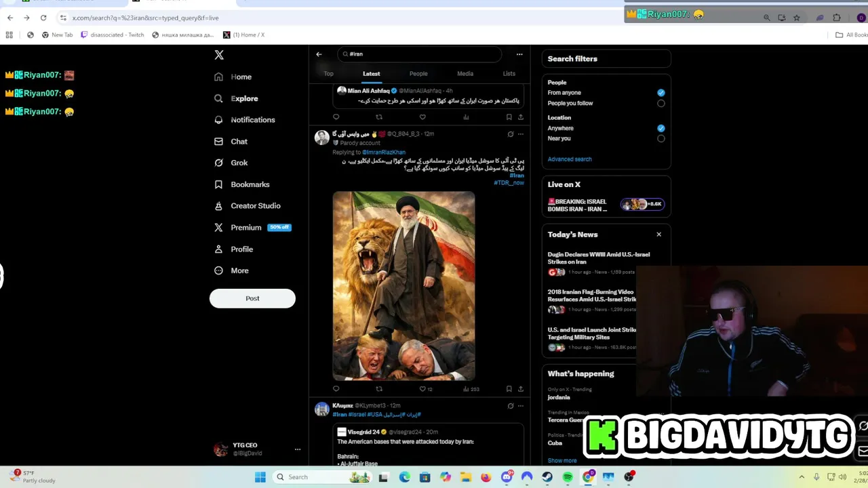Click the Creator Studio icon
Screen dimensions: 868x488
click(x=218, y=206)
